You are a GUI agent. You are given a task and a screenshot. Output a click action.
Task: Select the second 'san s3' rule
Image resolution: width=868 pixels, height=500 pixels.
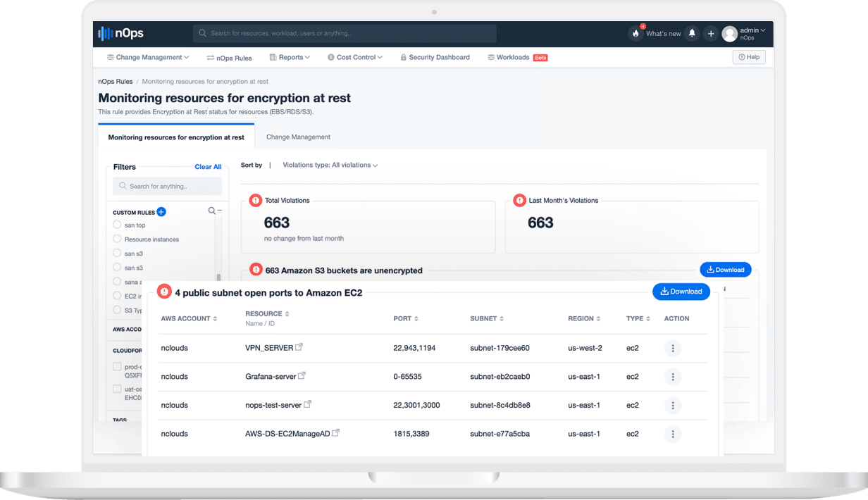coord(117,267)
